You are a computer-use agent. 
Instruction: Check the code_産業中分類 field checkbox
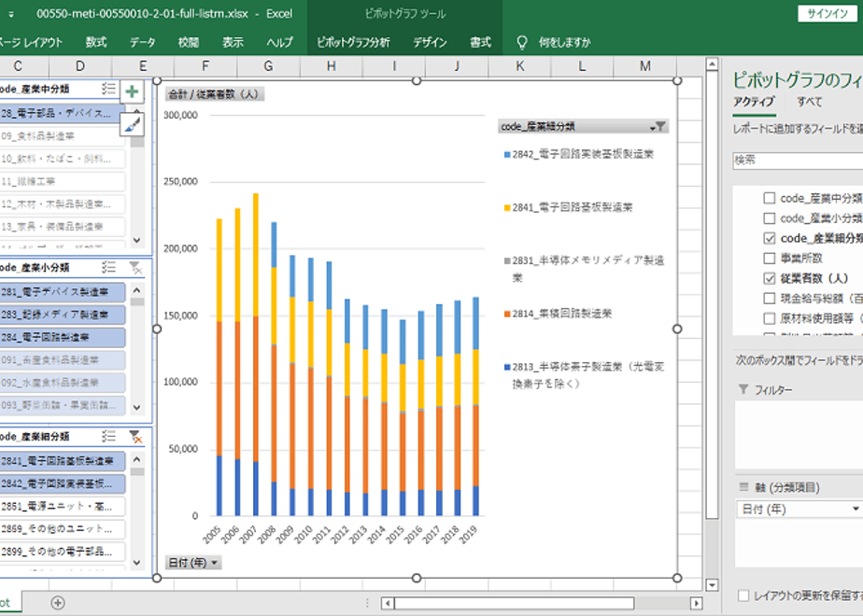770,198
